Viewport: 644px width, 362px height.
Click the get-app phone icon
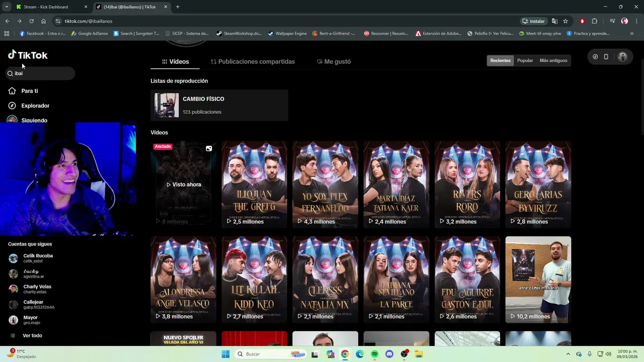click(x=606, y=57)
